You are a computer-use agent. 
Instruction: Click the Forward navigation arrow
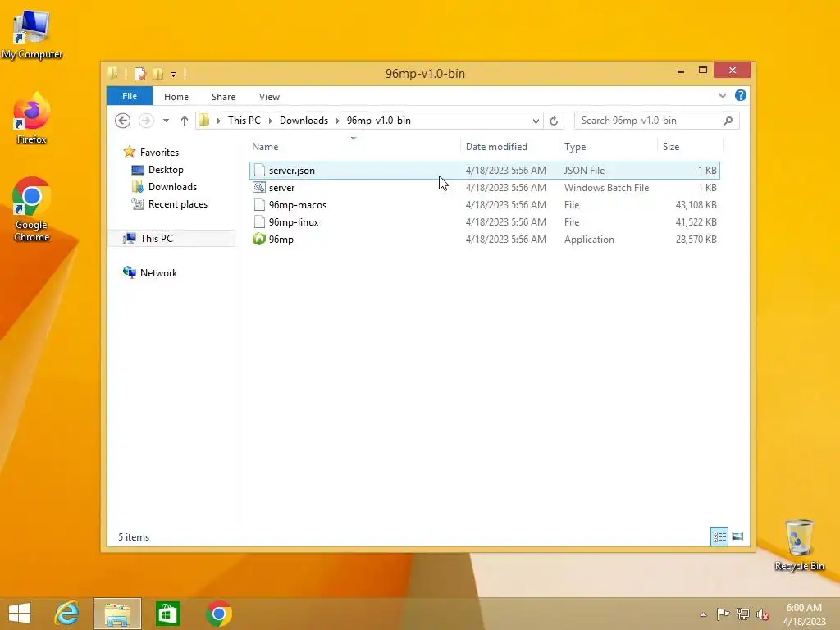pos(146,121)
